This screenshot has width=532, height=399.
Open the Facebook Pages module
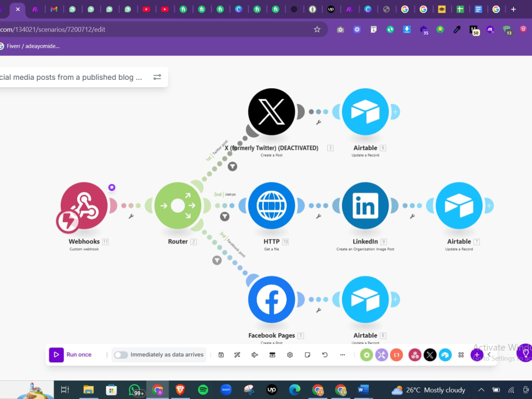pyautogui.click(x=271, y=299)
